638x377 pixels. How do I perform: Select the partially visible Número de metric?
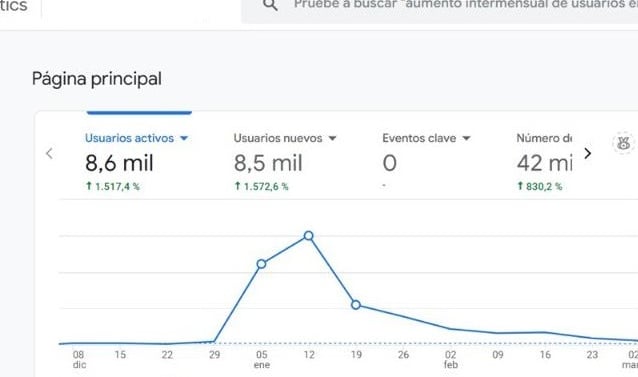tap(544, 161)
